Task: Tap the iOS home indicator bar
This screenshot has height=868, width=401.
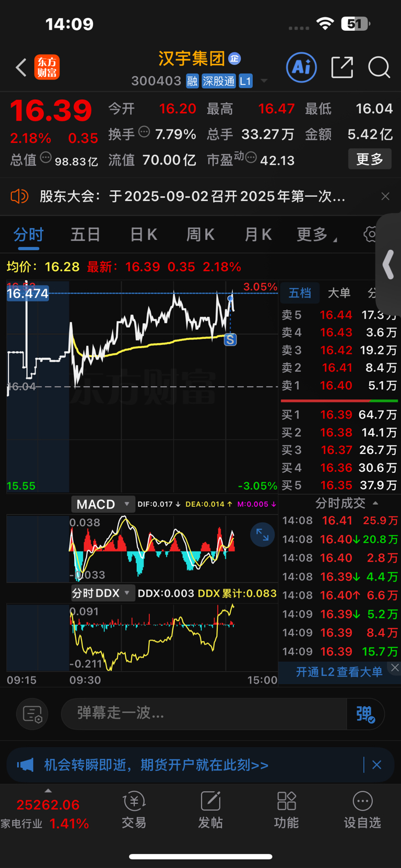Action: point(200,857)
